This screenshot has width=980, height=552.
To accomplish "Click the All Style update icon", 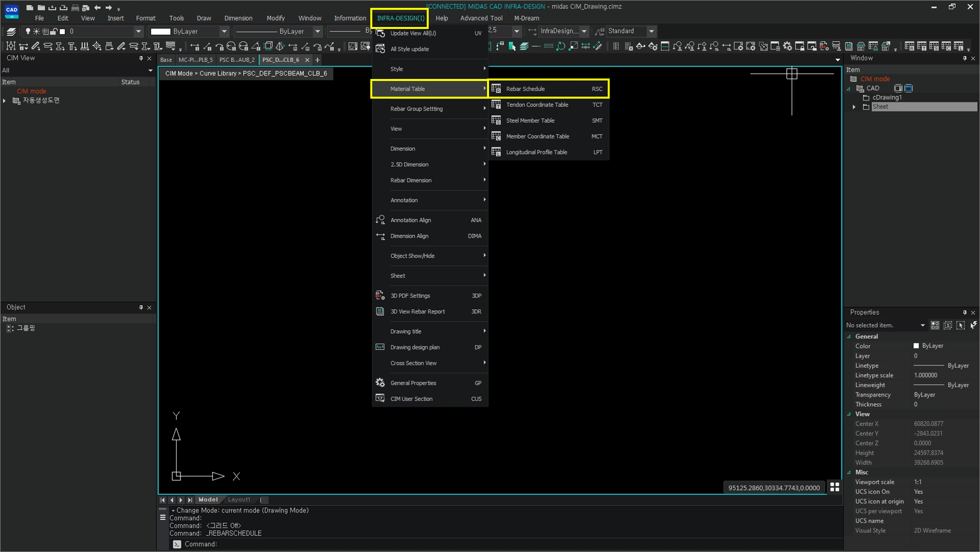I will (x=380, y=49).
